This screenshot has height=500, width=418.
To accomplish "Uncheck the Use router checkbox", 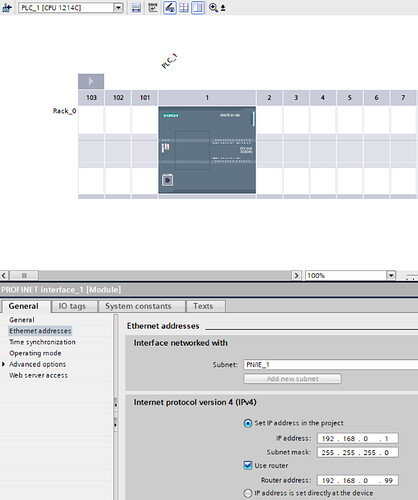I will pos(248,465).
